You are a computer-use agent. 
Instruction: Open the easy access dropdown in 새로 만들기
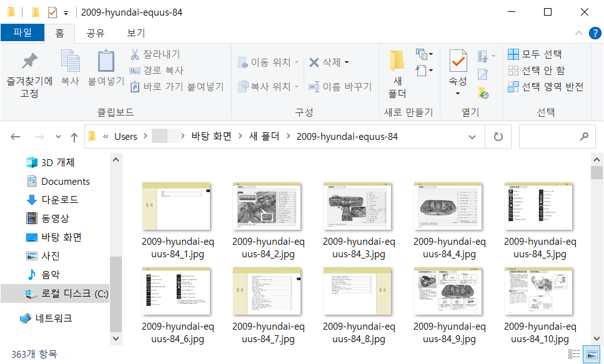[x=424, y=71]
